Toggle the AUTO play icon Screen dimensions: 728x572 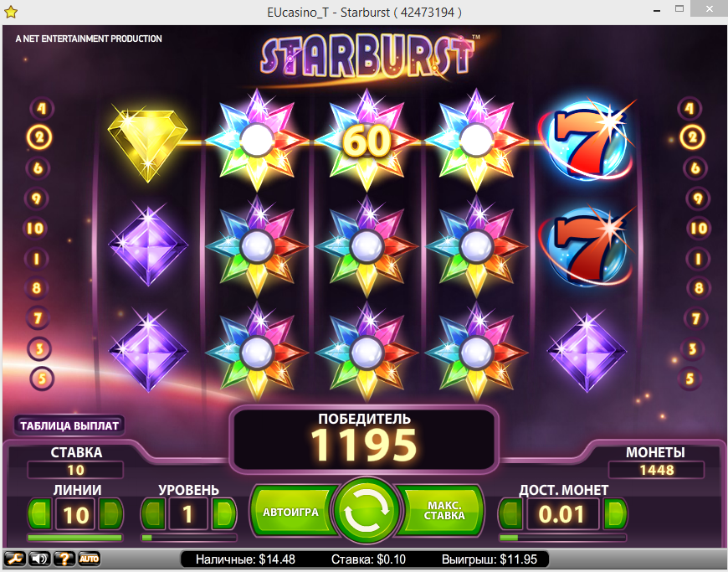89,558
